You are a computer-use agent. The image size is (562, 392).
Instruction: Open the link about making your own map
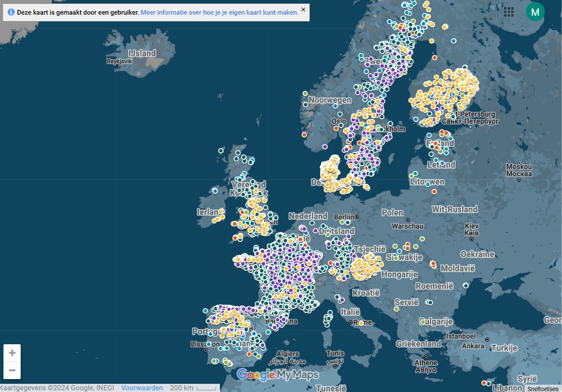(219, 12)
